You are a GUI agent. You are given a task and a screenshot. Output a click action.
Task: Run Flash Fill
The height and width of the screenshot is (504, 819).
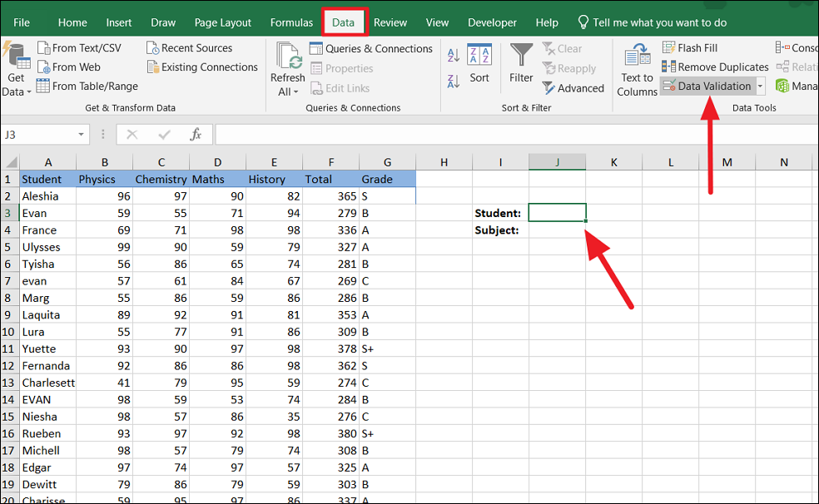(689, 48)
